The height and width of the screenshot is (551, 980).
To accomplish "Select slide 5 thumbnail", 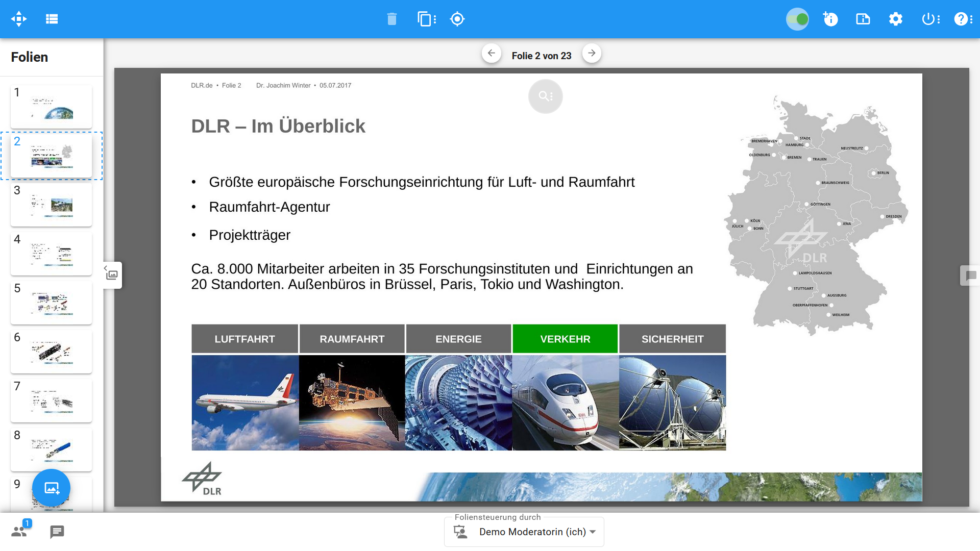I will 51,303.
